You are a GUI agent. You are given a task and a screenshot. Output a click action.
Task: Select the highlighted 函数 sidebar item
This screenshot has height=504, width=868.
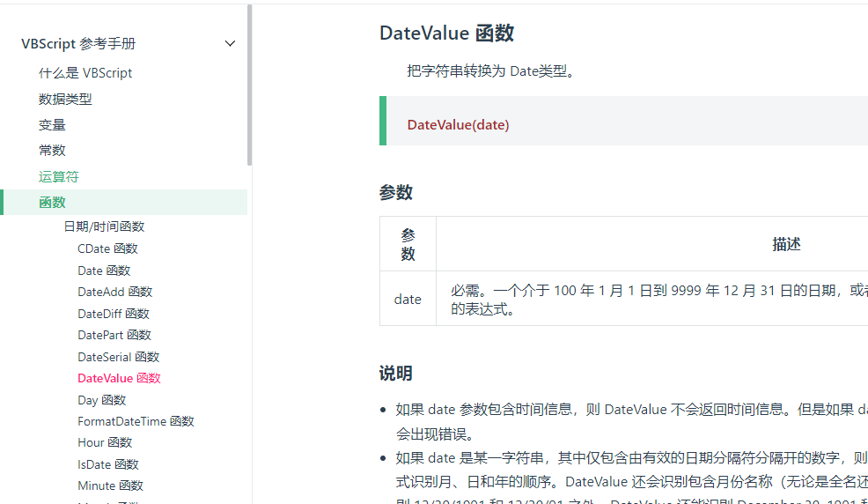click(x=124, y=202)
